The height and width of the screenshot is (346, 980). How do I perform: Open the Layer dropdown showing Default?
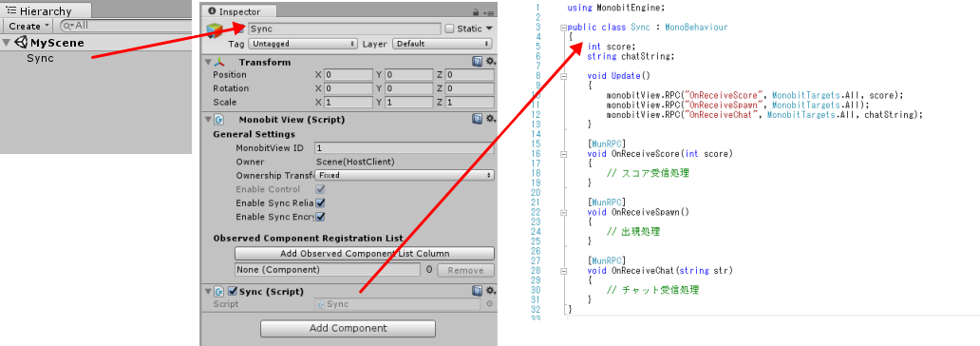point(443,44)
